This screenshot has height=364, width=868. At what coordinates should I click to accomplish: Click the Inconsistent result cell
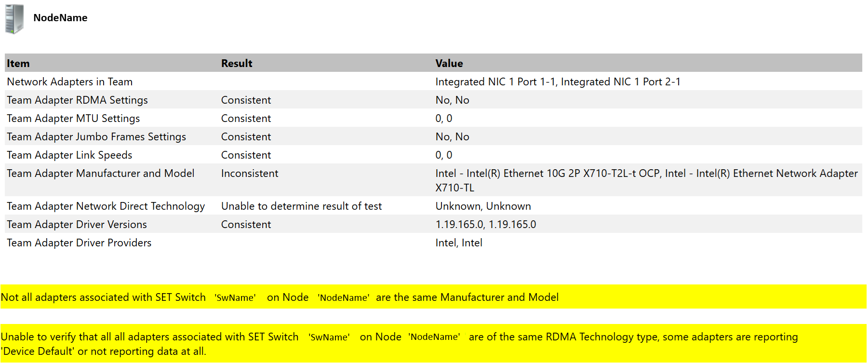(x=250, y=173)
